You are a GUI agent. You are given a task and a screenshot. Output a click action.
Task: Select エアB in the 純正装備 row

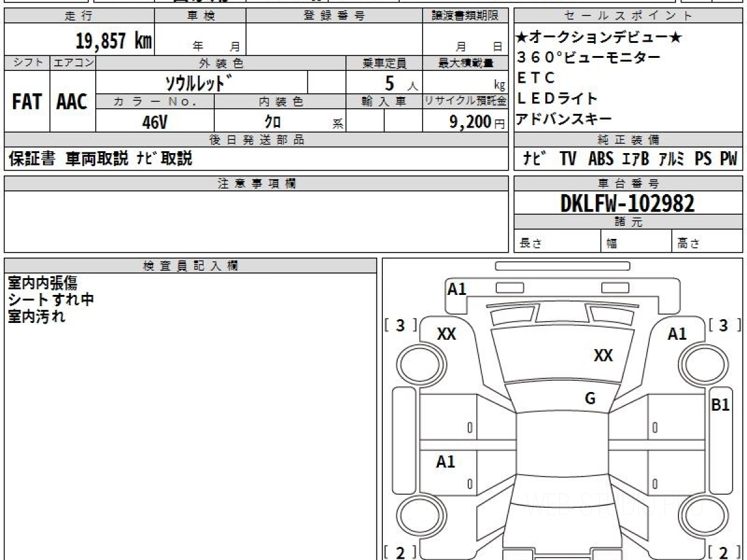coord(636,159)
